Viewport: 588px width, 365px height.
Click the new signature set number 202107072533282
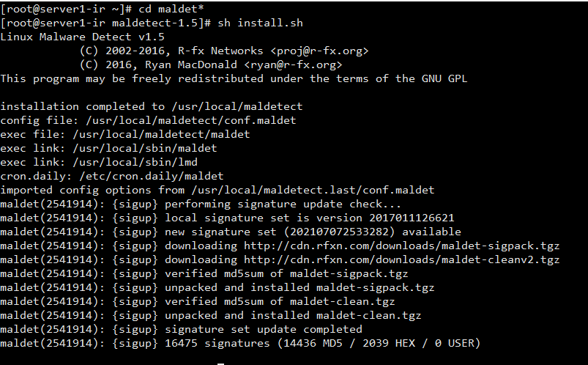(339, 232)
